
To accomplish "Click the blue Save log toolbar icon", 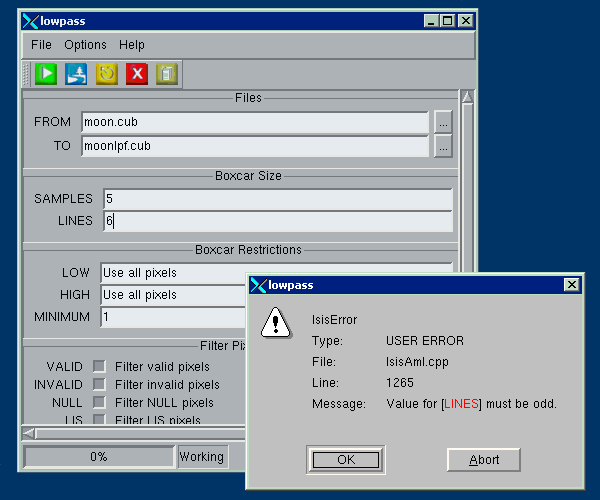I will [76, 73].
